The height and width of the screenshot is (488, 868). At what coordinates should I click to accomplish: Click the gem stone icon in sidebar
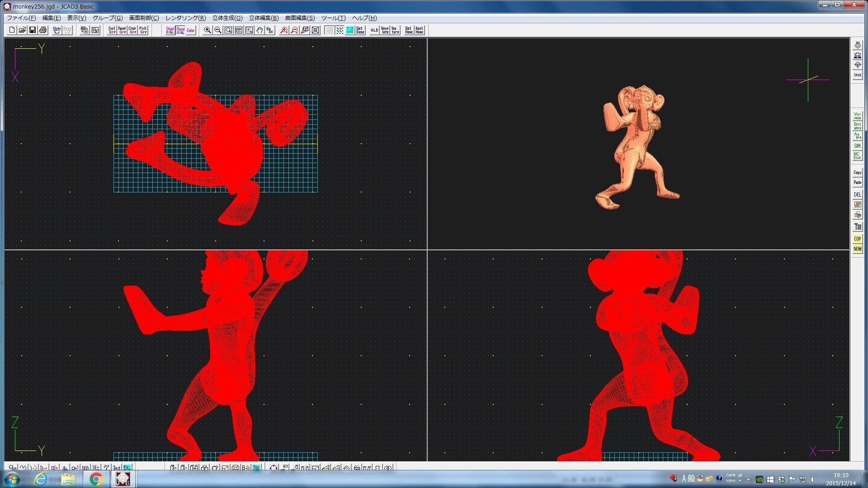[x=858, y=65]
